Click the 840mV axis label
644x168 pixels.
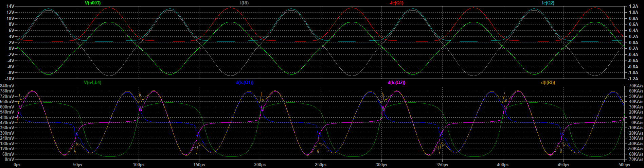tap(7, 86)
